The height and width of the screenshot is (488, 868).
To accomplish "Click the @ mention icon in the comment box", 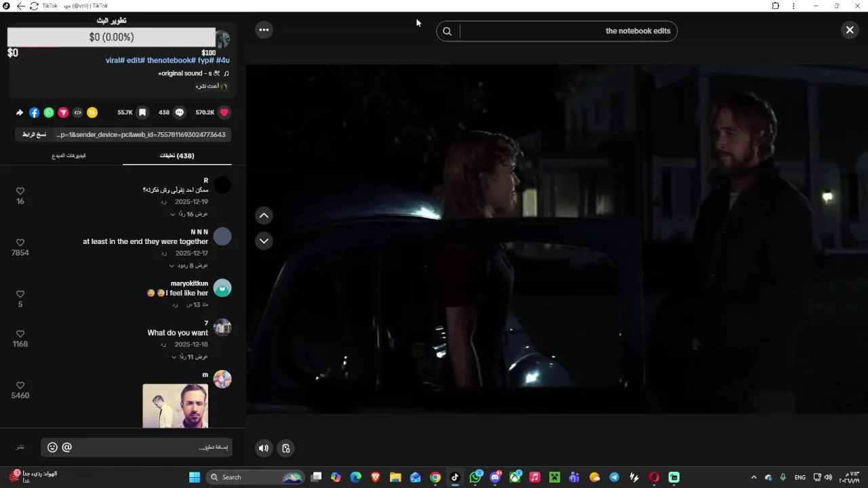I will (x=66, y=447).
